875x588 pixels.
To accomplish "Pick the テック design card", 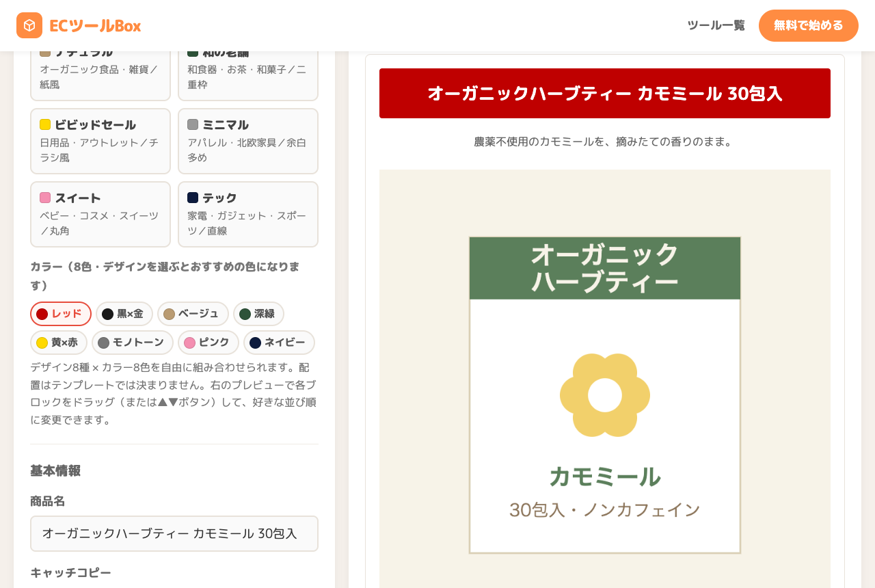I will pyautogui.click(x=248, y=214).
